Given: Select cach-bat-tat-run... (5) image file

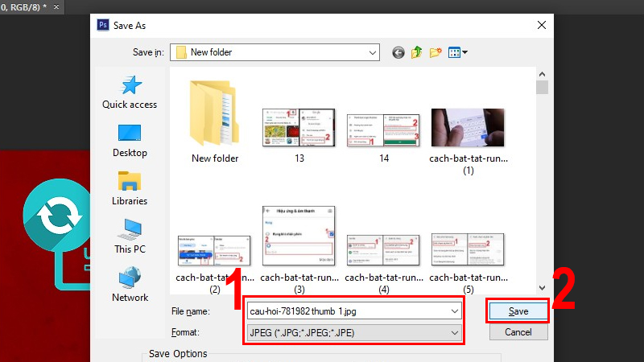Looking at the screenshot, I should pos(469,264).
